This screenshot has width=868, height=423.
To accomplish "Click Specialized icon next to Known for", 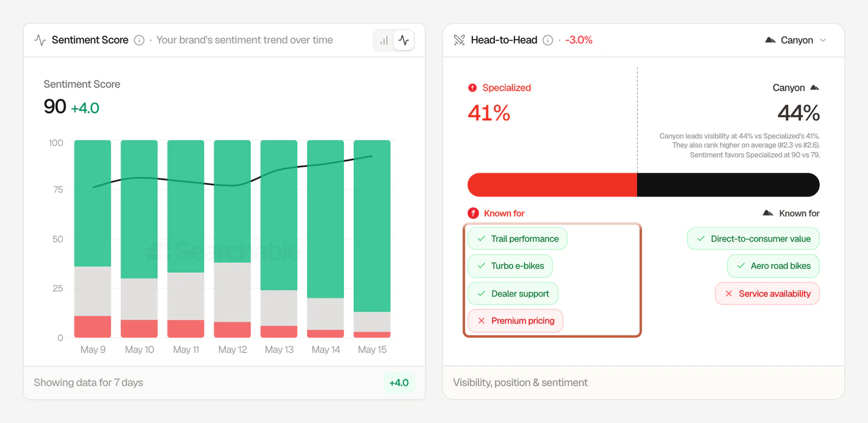I will coord(474,213).
